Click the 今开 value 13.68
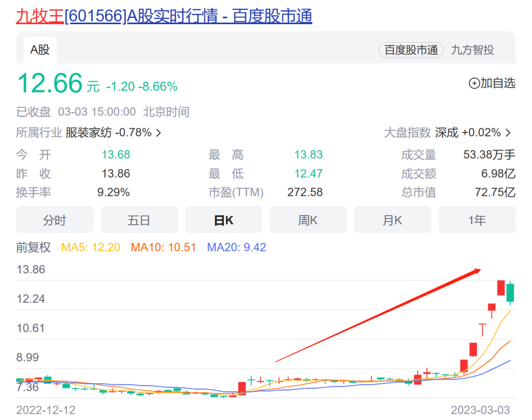This screenshot has height=420, width=532. pyautogui.click(x=116, y=155)
